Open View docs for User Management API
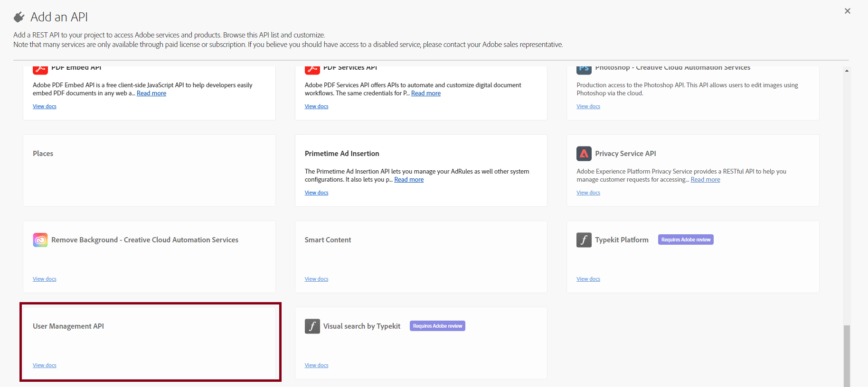 [x=45, y=365]
